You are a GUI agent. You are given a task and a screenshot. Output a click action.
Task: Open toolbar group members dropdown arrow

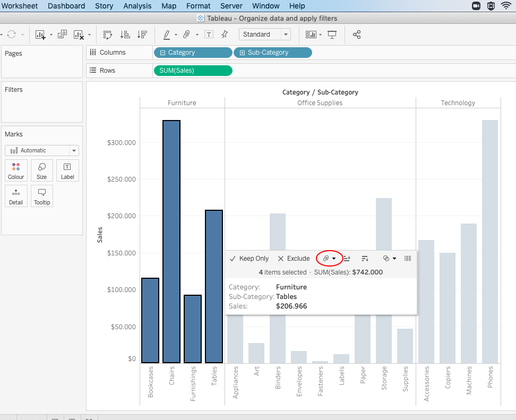(197, 35)
